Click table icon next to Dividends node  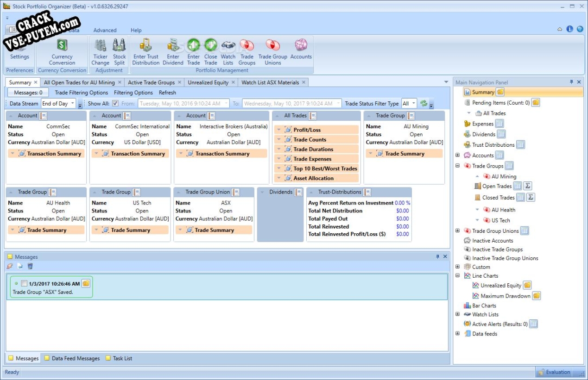tap(501, 134)
